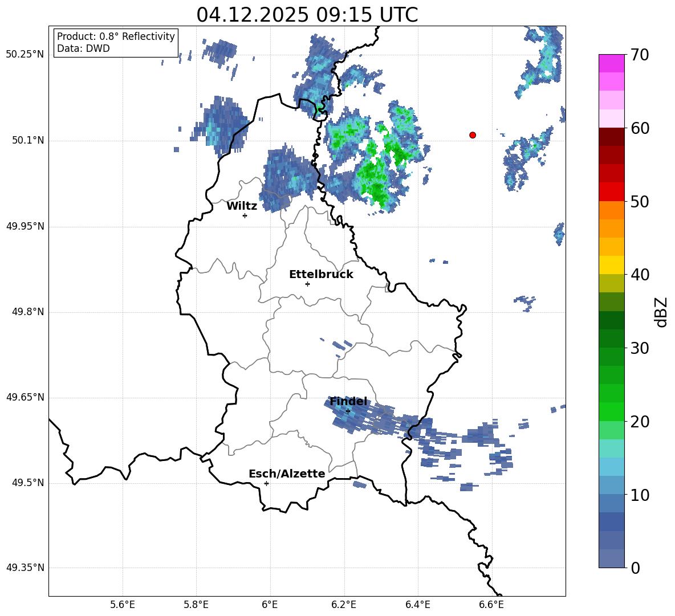Screen dimensions: 675x616
Task: Click the colorbar value 70
Action: [640, 55]
